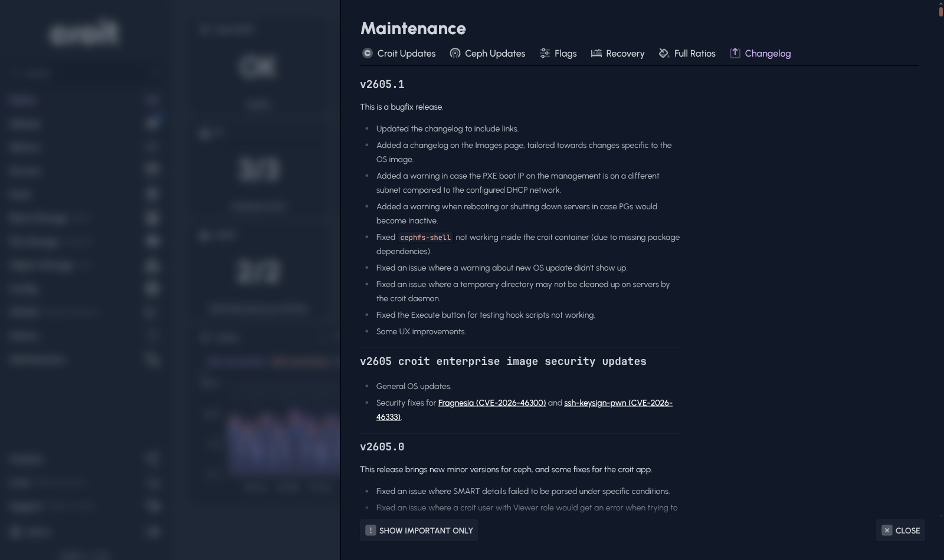Open the Full Ratios tab

coord(687,53)
